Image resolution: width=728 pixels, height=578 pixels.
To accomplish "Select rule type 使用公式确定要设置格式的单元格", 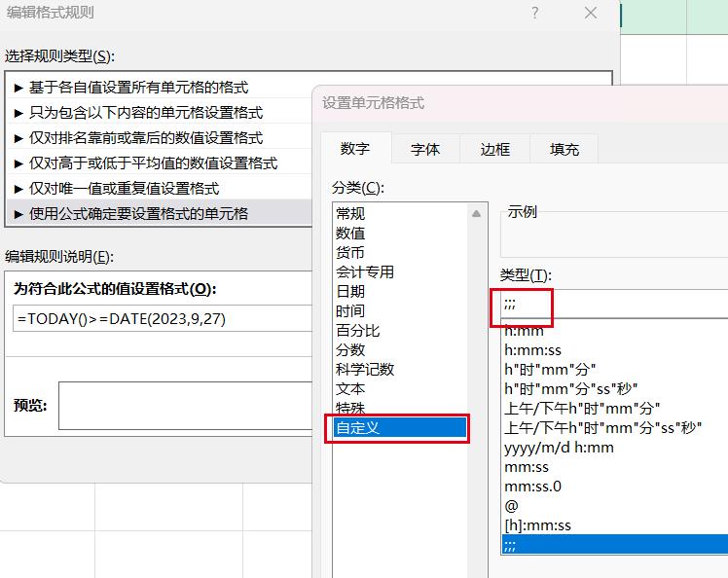I will coord(160,213).
